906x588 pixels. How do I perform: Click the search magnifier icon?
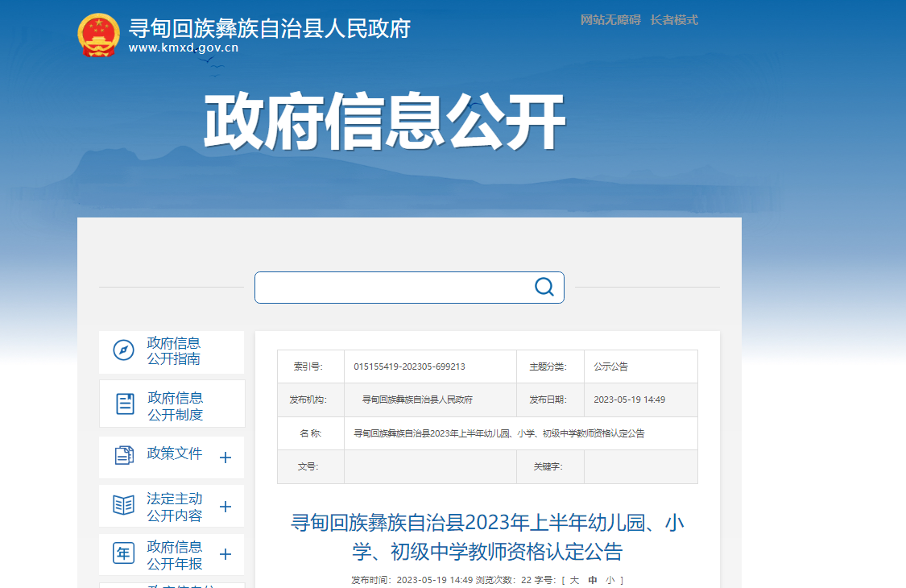pos(544,287)
